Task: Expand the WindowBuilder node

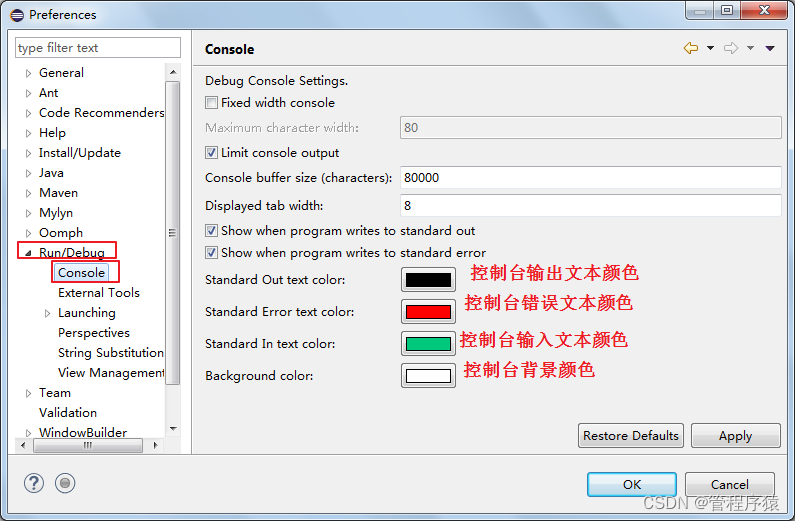Action: click(x=28, y=433)
